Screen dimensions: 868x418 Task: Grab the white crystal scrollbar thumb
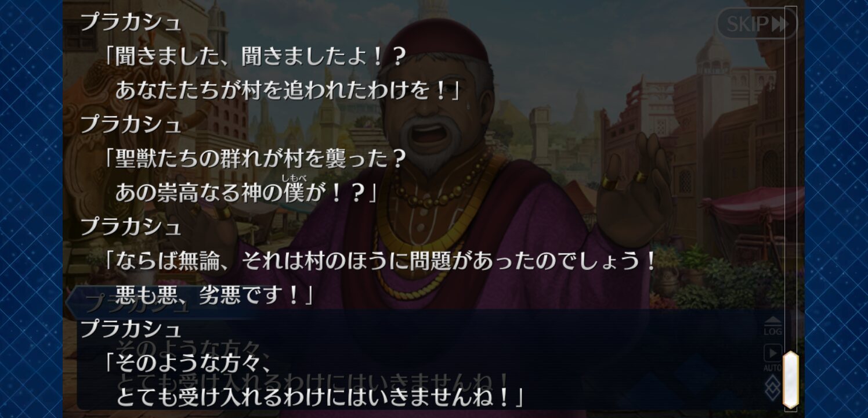click(790, 379)
